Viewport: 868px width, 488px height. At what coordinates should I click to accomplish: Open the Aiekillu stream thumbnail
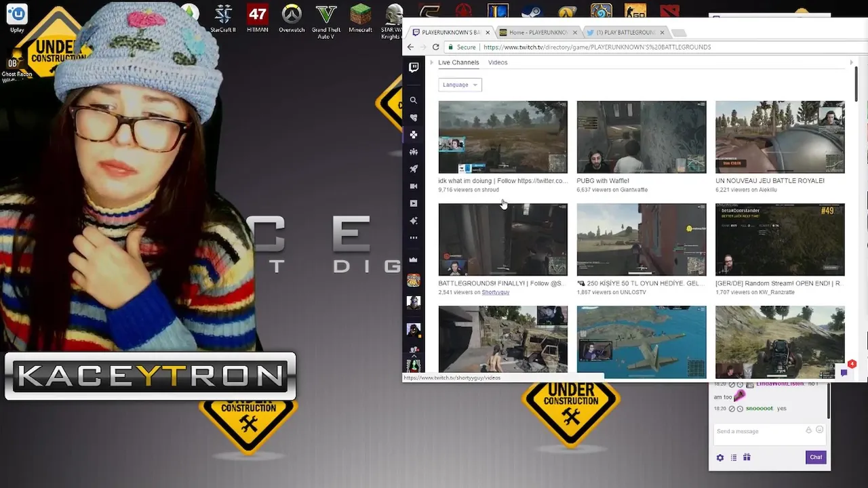(780, 137)
